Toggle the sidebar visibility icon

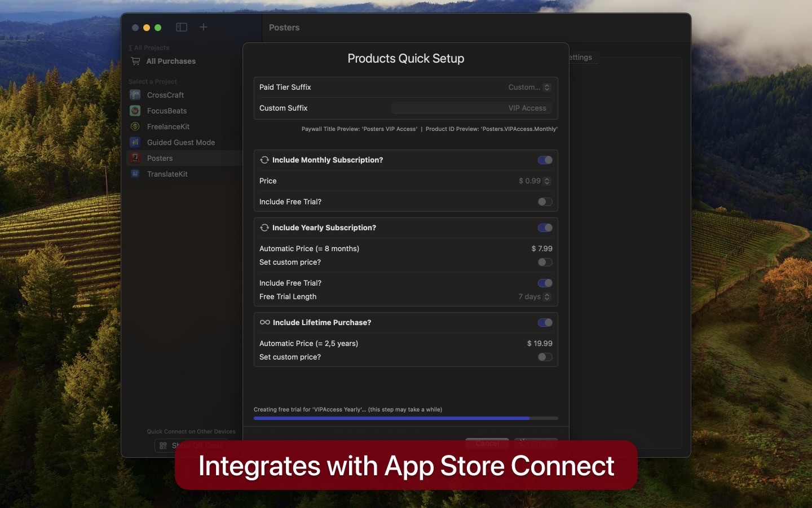(182, 27)
